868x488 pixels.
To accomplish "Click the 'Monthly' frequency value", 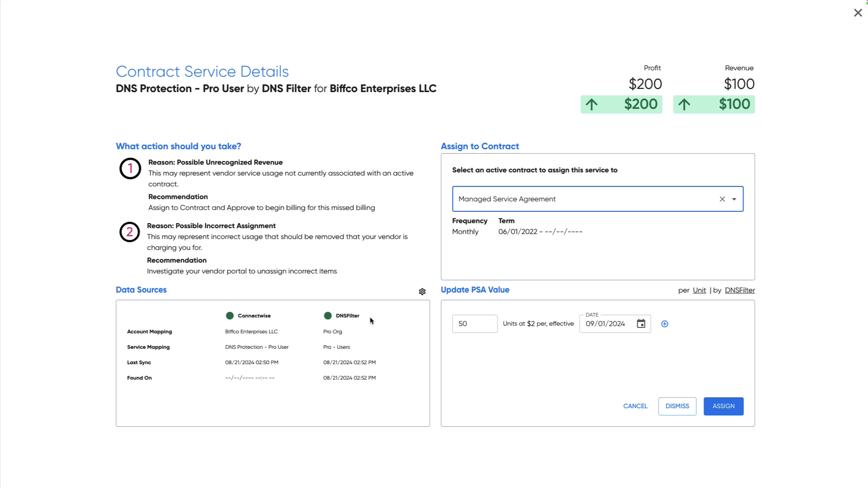I will pos(465,232).
